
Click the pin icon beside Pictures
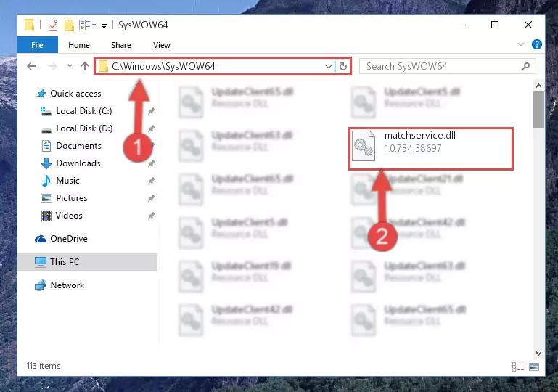pos(151,198)
